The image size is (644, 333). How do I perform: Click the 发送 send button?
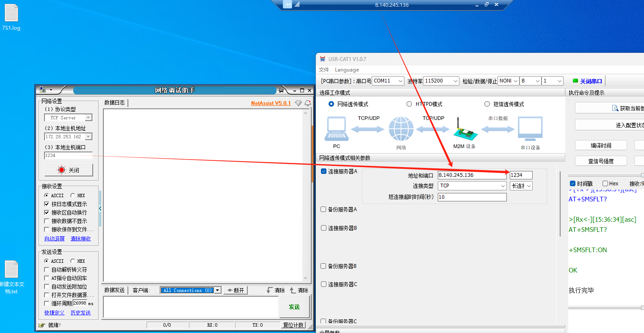click(294, 307)
